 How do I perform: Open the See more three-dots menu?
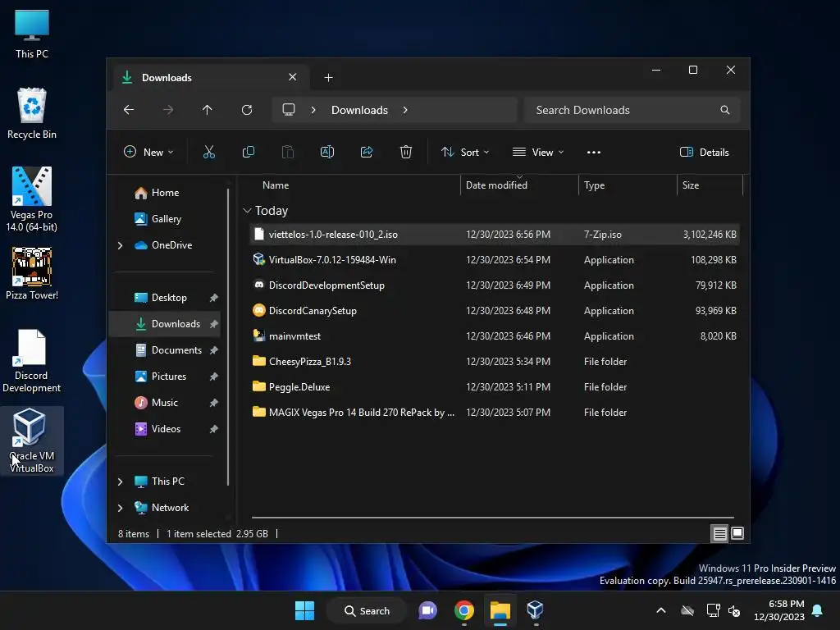(x=594, y=152)
